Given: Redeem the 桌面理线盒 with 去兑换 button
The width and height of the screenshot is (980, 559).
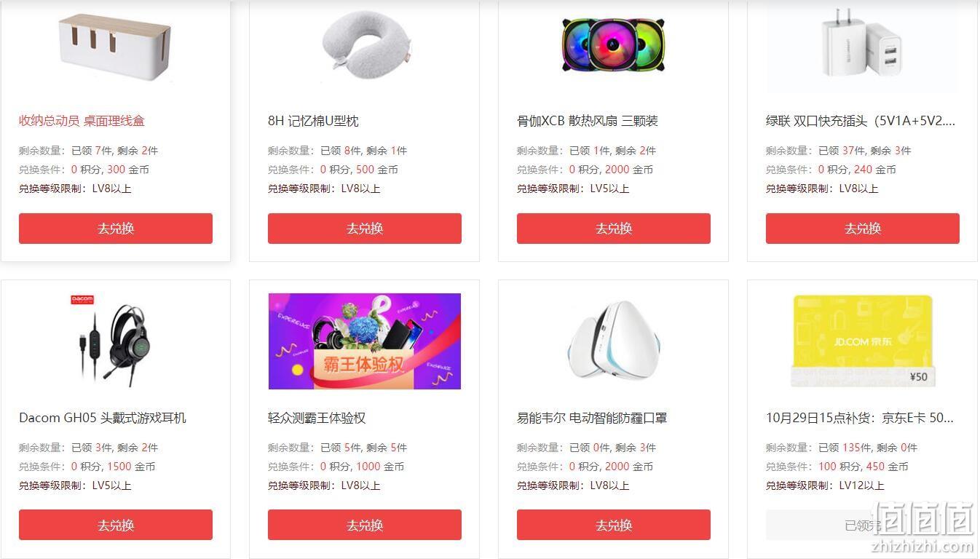Looking at the screenshot, I should (x=116, y=229).
